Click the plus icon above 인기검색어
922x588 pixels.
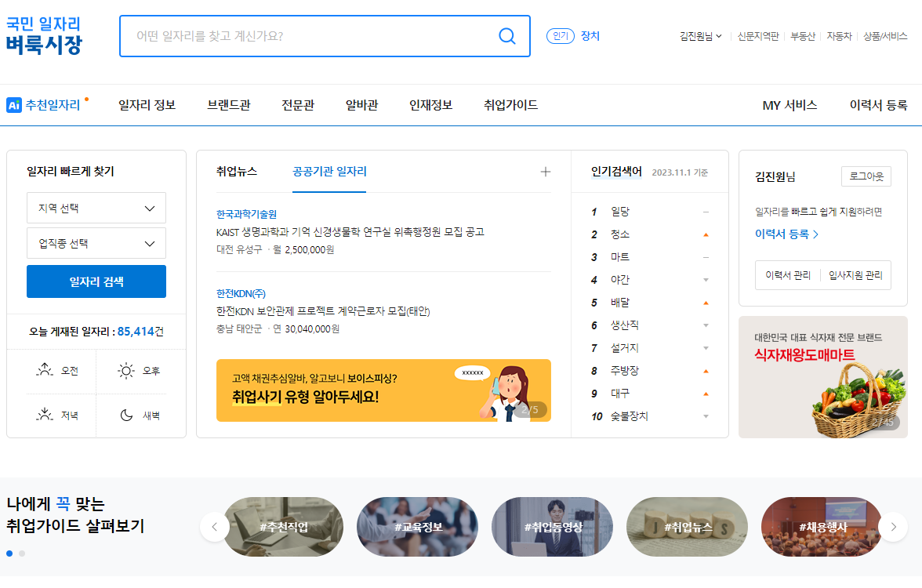click(x=545, y=171)
